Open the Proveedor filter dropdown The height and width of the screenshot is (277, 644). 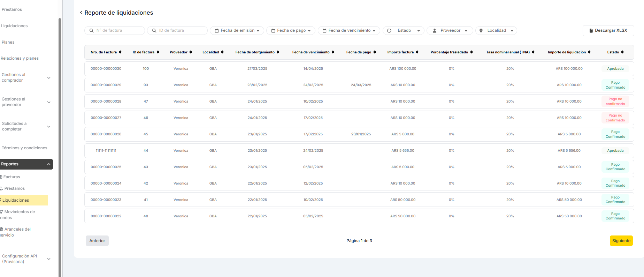tap(450, 31)
